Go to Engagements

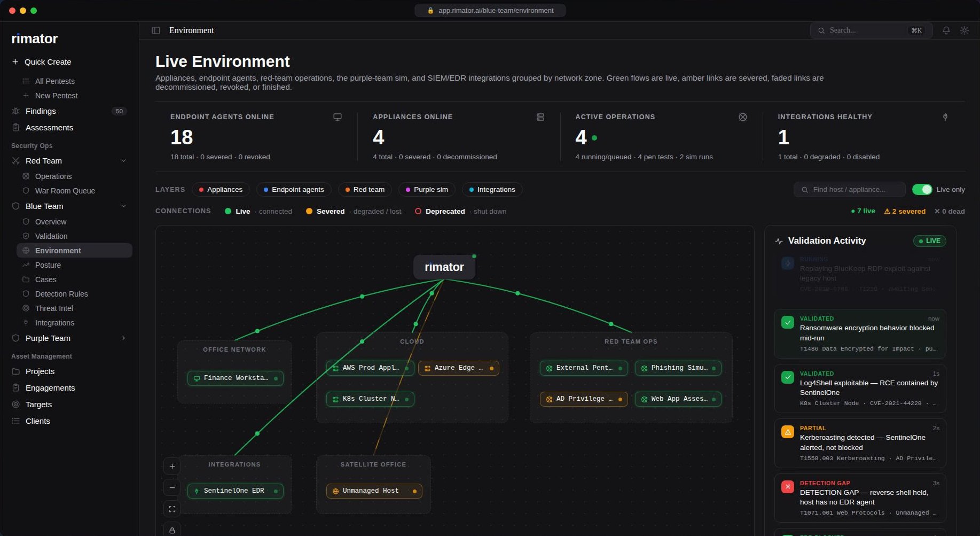(x=69, y=388)
